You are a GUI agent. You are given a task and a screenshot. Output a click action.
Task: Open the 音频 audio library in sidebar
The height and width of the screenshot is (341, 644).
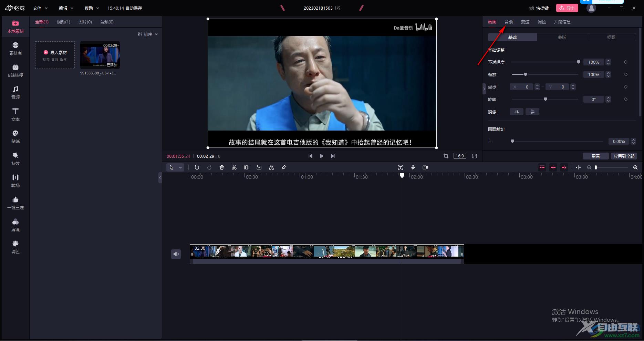pyautogui.click(x=15, y=93)
